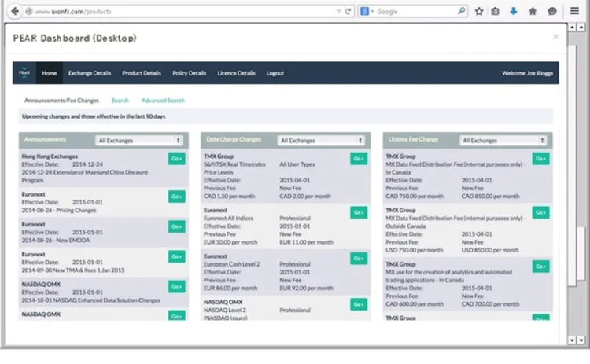
Task: Click the Announcements panel header title
Action: pyautogui.click(x=45, y=139)
